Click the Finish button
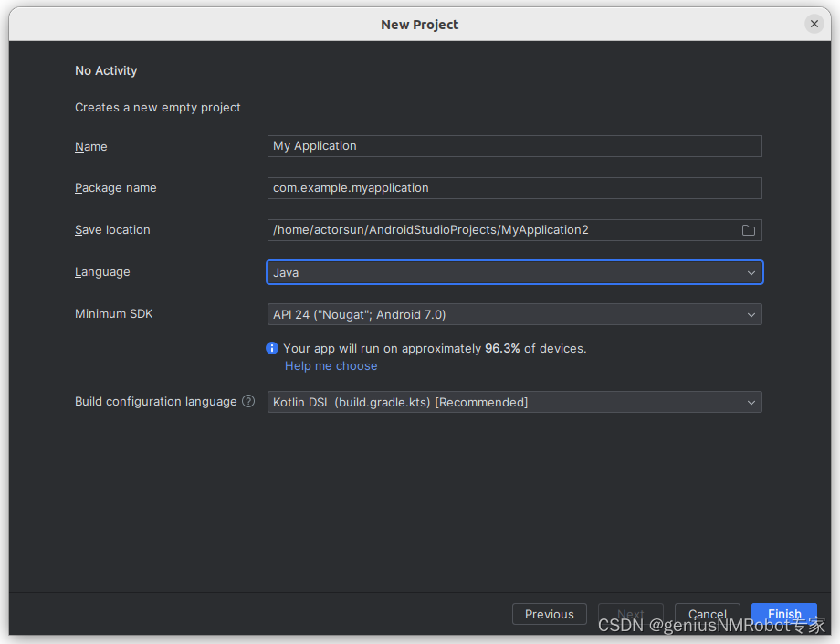Image resolution: width=840 pixels, height=644 pixels. (x=783, y=614)
